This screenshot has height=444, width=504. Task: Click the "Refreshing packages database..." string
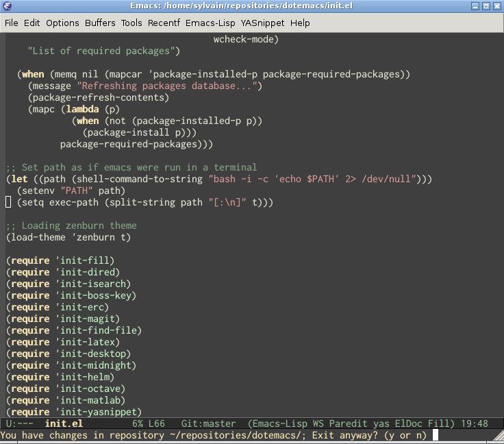(x=167, y=86)
